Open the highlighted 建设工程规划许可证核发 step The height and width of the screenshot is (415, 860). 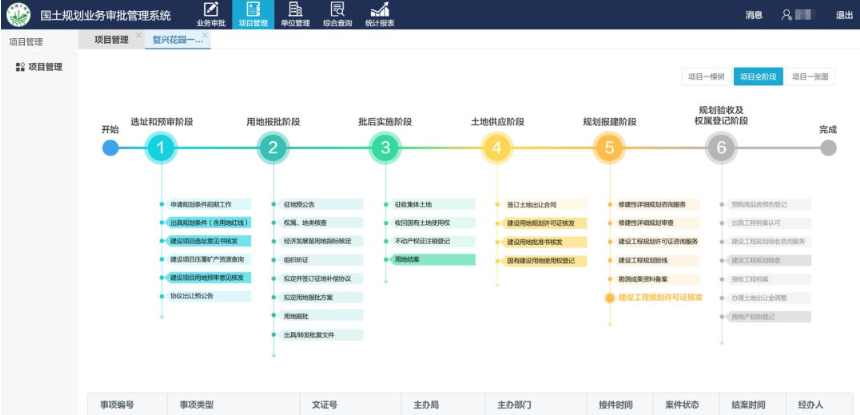click(660, 297)
